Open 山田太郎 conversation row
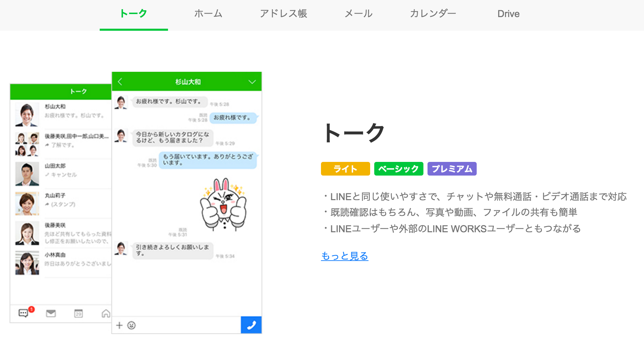Screen dimensions: 644x360 61,174
